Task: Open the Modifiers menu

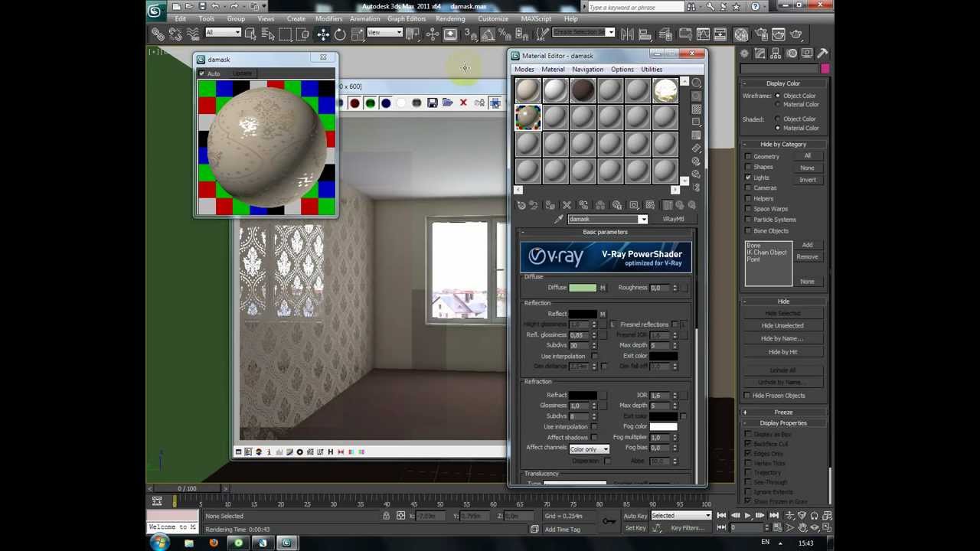Action: [x=328, y=18]
